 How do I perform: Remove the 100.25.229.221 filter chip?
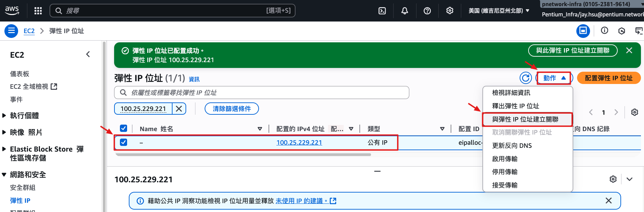[179, 109]
